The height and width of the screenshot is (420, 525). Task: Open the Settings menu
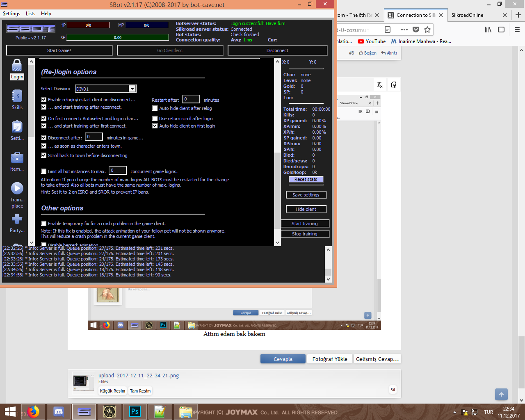tap(11, 14)
